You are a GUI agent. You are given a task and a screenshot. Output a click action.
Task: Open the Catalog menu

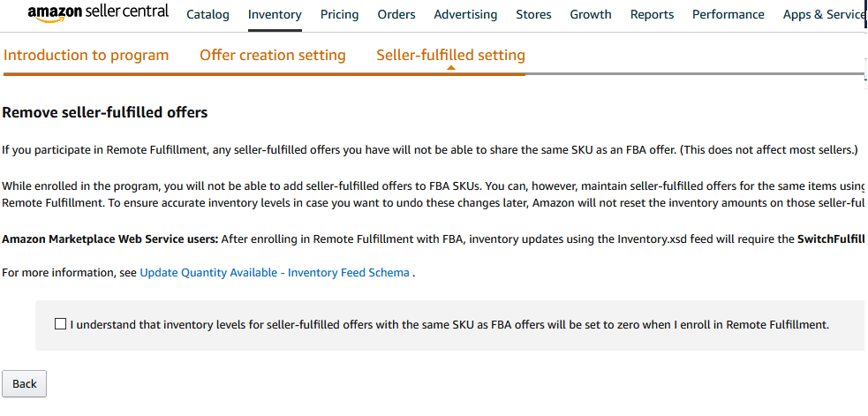[x=208, y=15]
